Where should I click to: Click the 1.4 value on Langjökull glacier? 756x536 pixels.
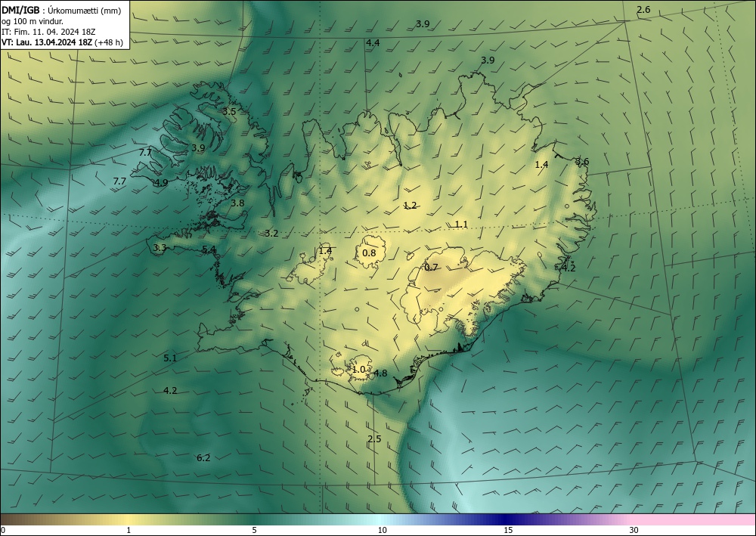[325, 251]
